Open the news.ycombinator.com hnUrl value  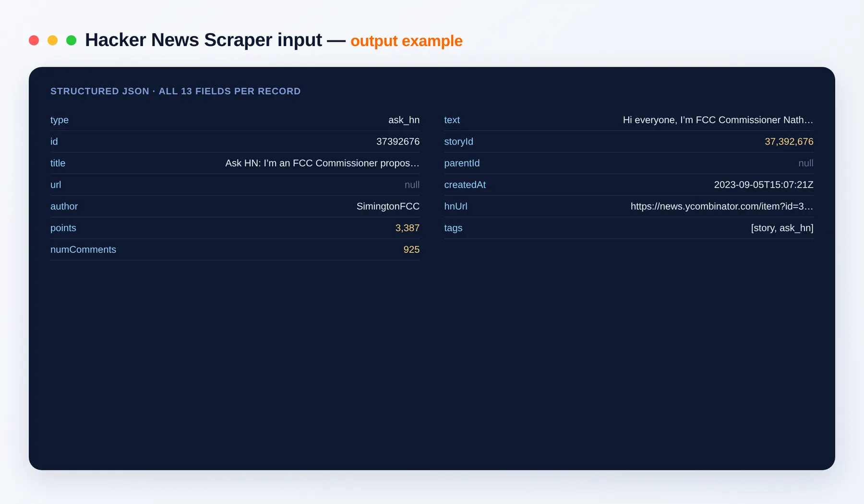pos(722,206)
